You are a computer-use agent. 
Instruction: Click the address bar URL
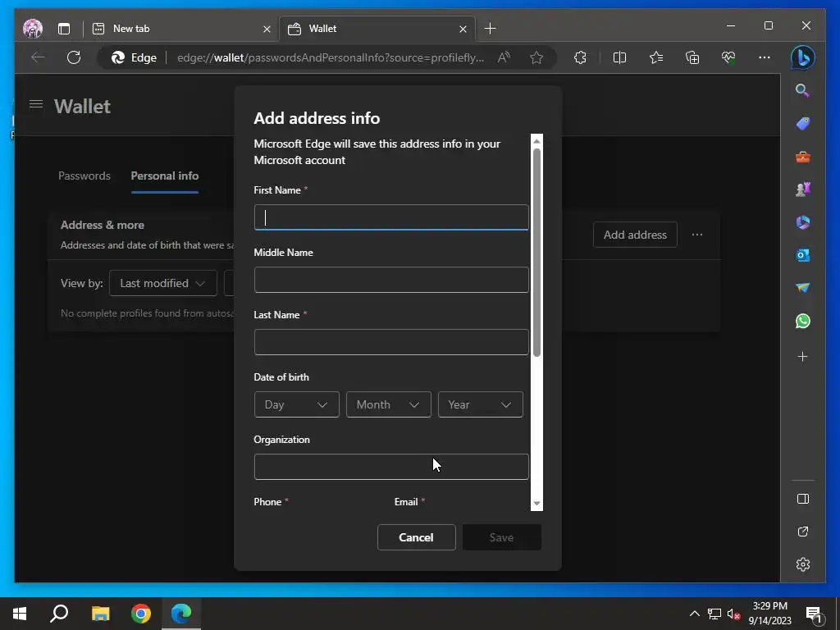[x=330, y=57]
